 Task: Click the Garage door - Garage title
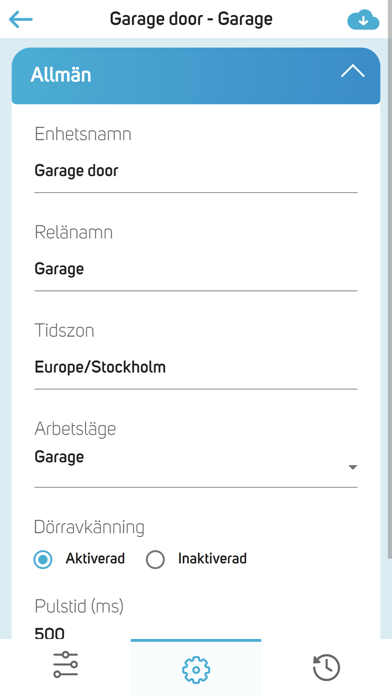[191, 20]
